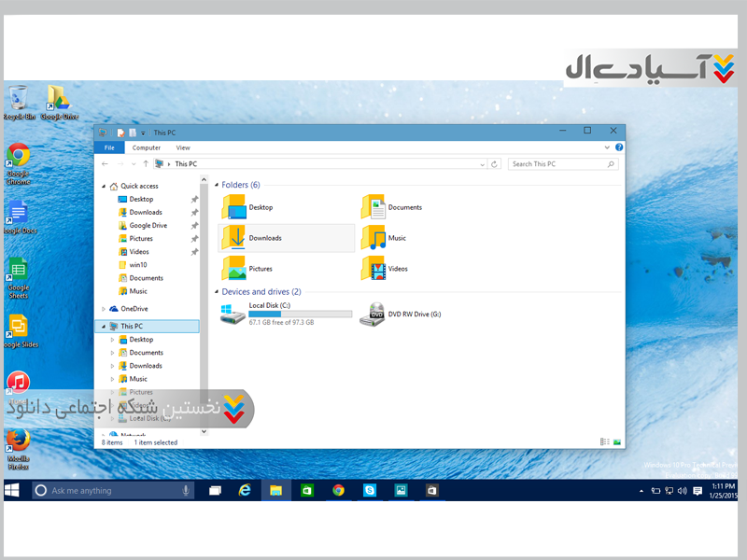
Task: Click the Windows Start button
Action: point(13,490)
